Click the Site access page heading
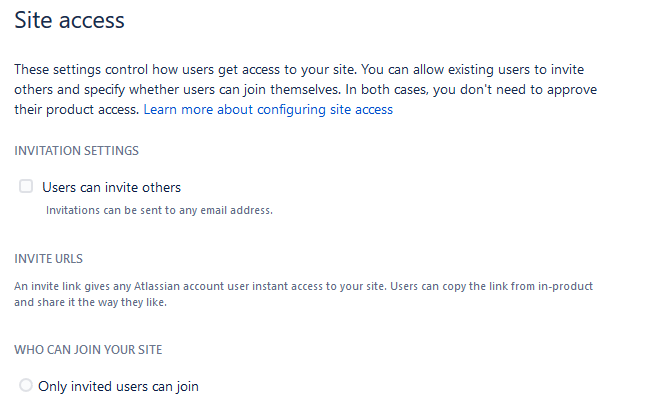 point(69,20)
